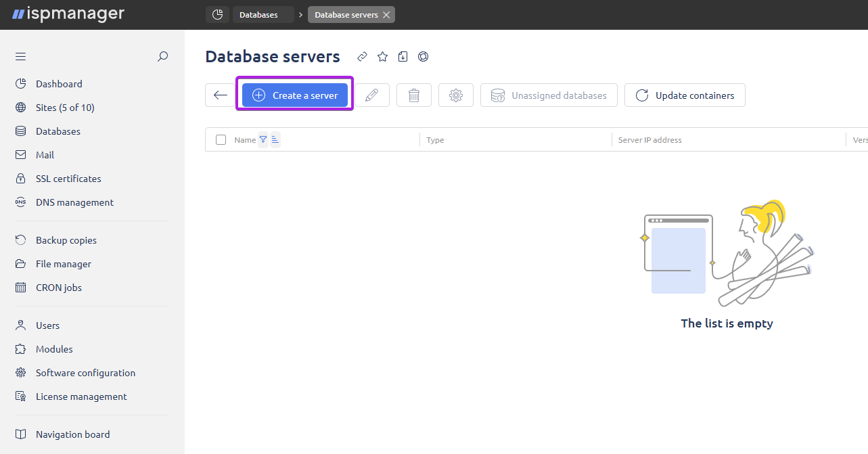Image resolution: width=868 pixels, height=454 pixels.
Task: Click the trash delete icon
Action: 414,95
